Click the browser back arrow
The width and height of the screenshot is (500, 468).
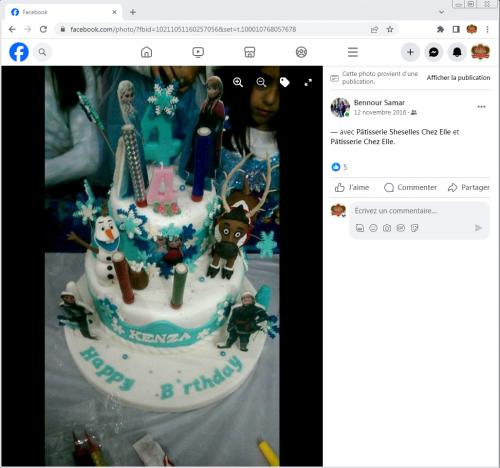pos(12,29)
